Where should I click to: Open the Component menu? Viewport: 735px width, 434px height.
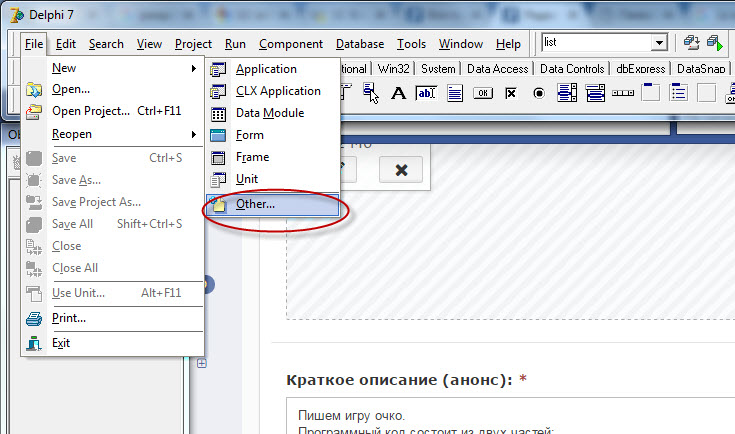291,44
